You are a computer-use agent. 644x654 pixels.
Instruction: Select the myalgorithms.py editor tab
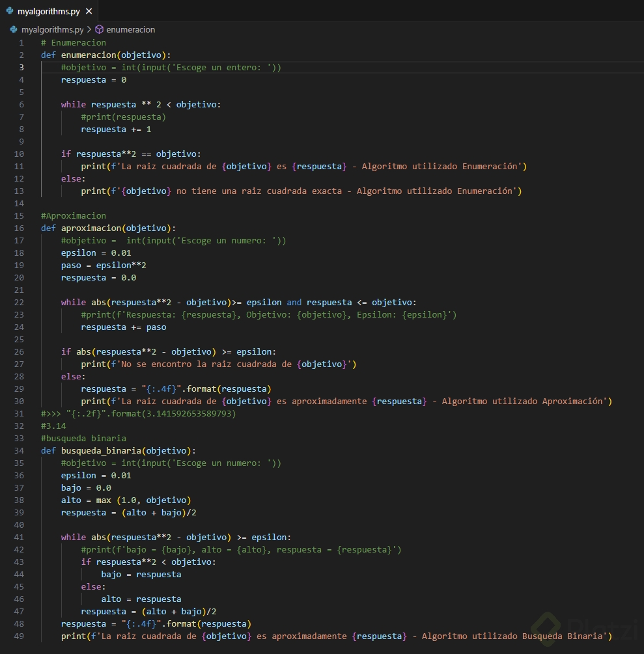tap(49, 11)
